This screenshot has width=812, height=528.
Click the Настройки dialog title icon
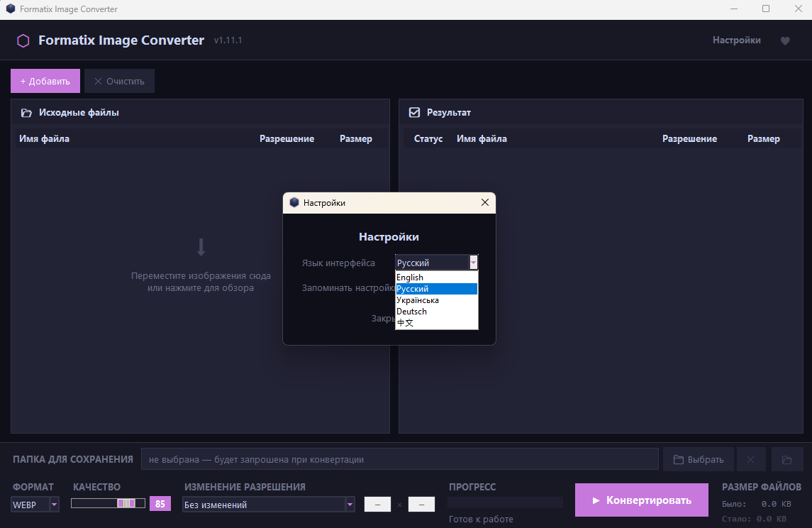tap(294, 202)
